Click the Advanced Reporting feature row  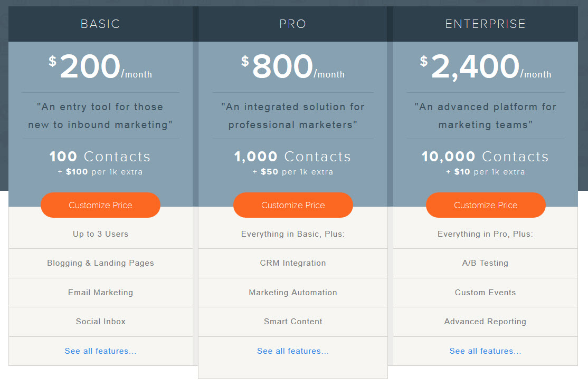(x=486, y=322)
